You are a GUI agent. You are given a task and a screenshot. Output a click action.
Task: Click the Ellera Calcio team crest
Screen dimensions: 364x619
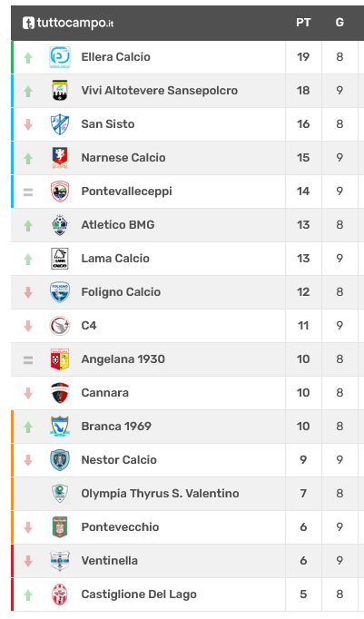(x=60, y=57)
